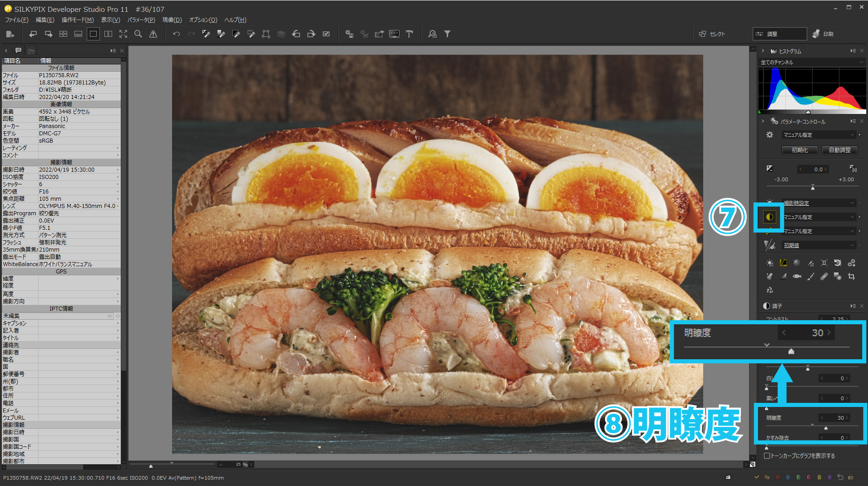The width and height of the screenshot is (868, 486).
Task: Open the 初期値 sharpness dropdown
Action: pyautogui.click(x=819, y=245)
